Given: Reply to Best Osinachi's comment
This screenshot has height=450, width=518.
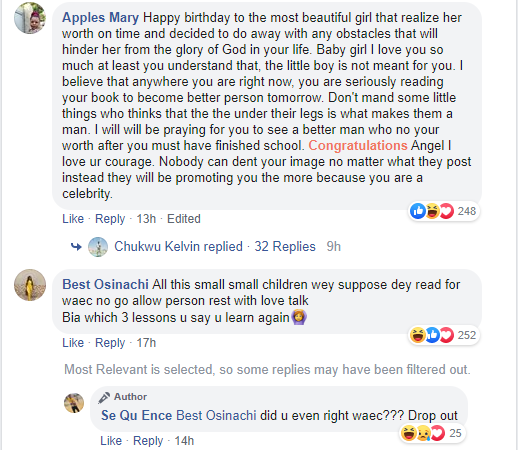Looking at the screenshot, I should pos(110,343).
